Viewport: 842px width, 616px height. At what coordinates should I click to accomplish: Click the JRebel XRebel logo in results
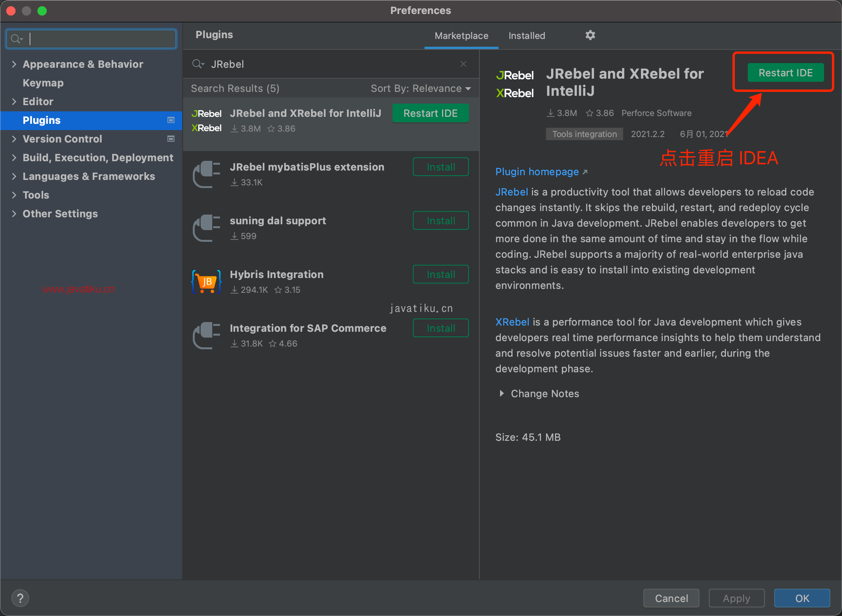[206, 121]
